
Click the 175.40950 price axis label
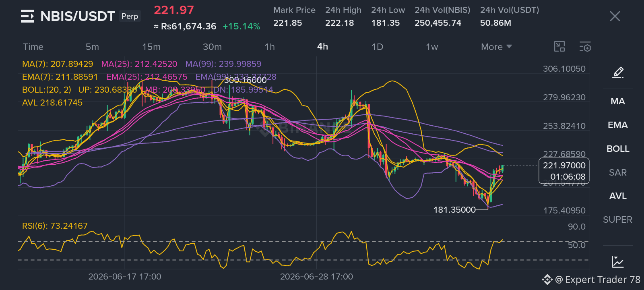click(x=564, y=211)
